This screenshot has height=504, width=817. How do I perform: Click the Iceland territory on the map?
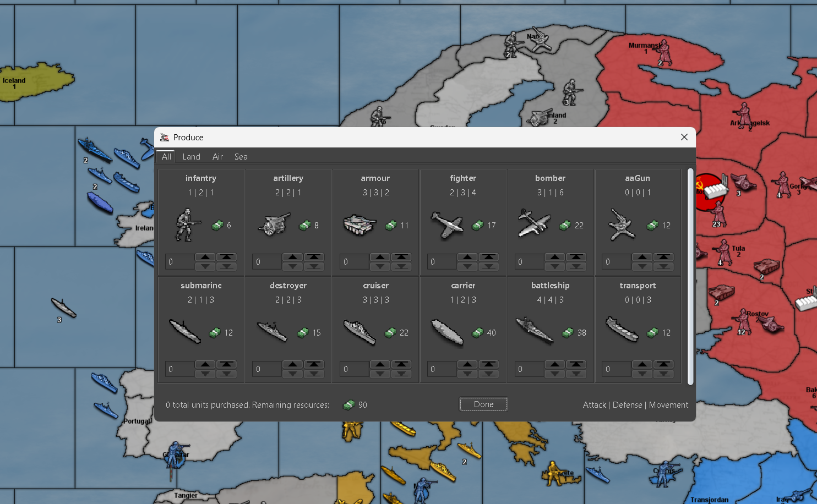35,81
